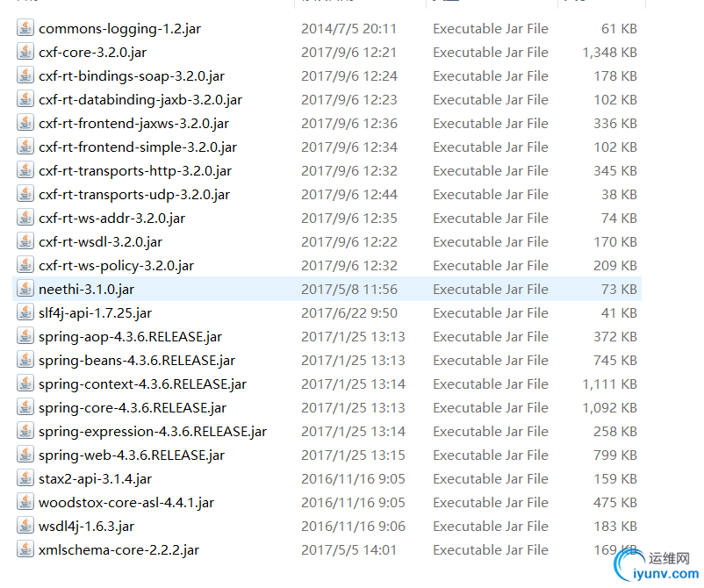Click the file name stax2-api-3.1.4.jar
The image size is (704, 588).
click(95, 480)
